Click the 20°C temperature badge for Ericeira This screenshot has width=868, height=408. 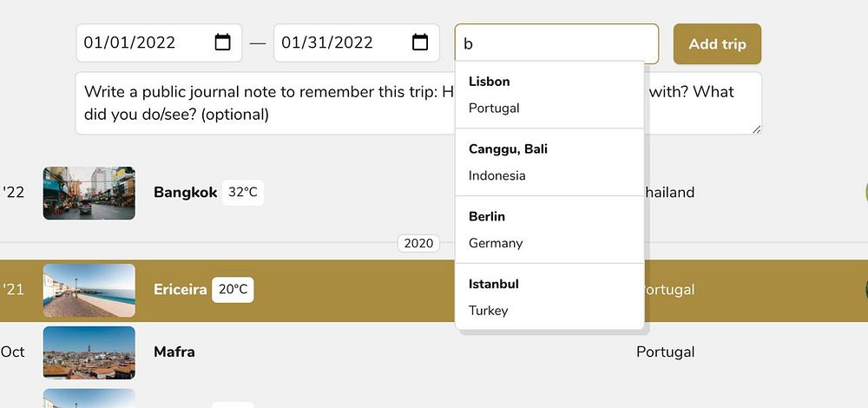233,290
